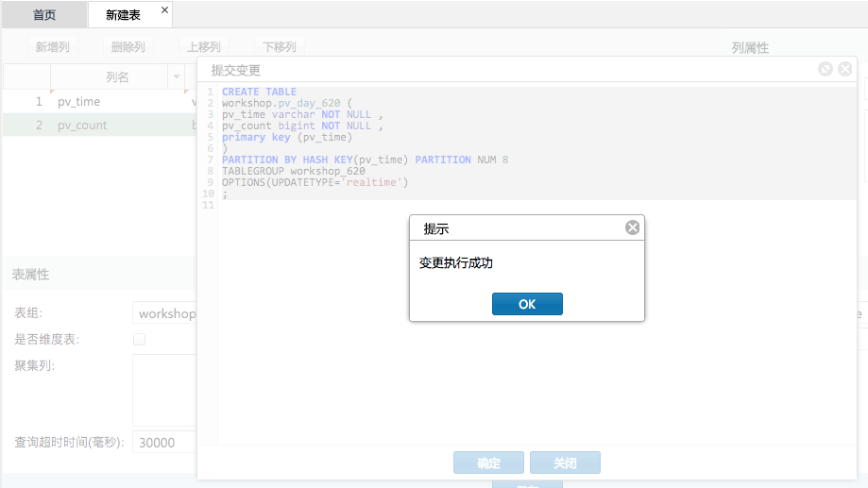The width and height of the screenshot is (868, 488).
Task: Click the 确定 button in 提交变更
Action: (x=488, y=463)
